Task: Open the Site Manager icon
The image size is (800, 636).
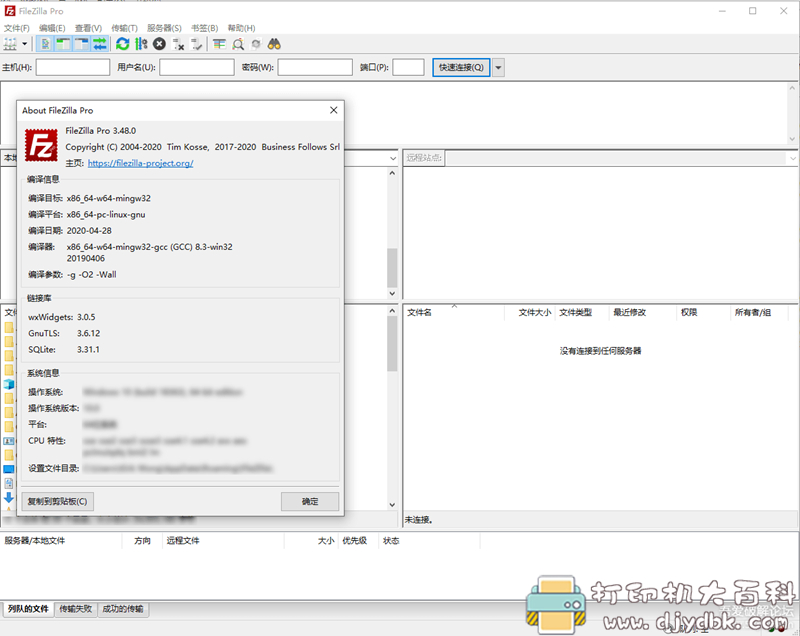Action: coord(10,44)
